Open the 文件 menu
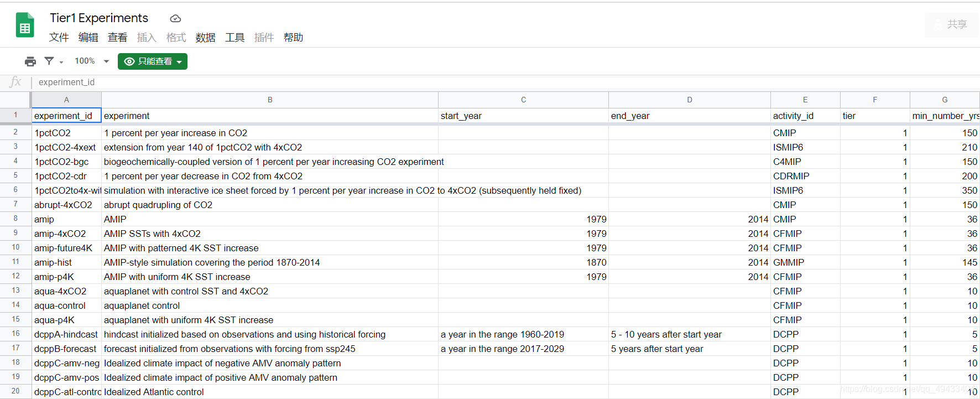Viewport: 980px width, 399px height. [x=59, y=37]
